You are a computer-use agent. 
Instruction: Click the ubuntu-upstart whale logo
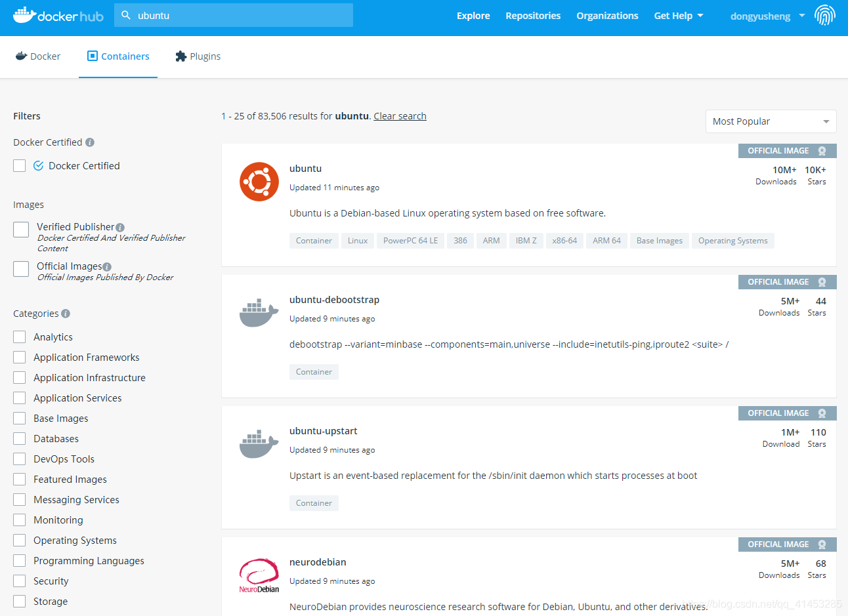pos(259,444)
